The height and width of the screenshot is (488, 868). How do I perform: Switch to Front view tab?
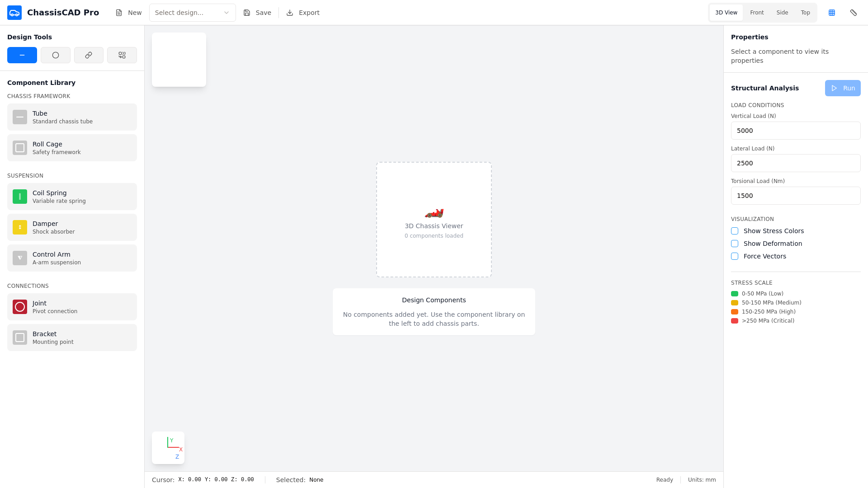click(x=757, y=13)
